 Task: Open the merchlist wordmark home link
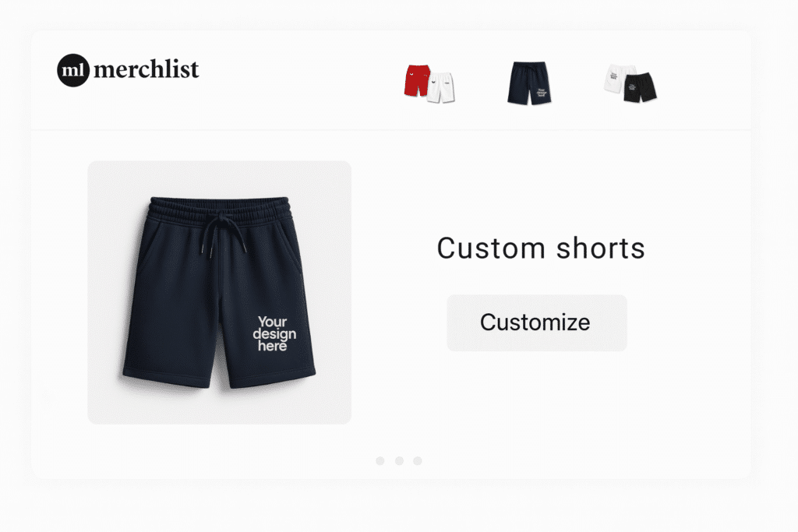coord(146,69)
